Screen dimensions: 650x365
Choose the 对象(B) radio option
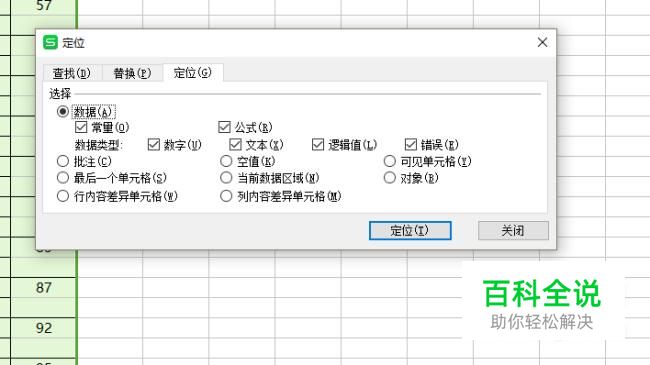(x=390, y=178)
